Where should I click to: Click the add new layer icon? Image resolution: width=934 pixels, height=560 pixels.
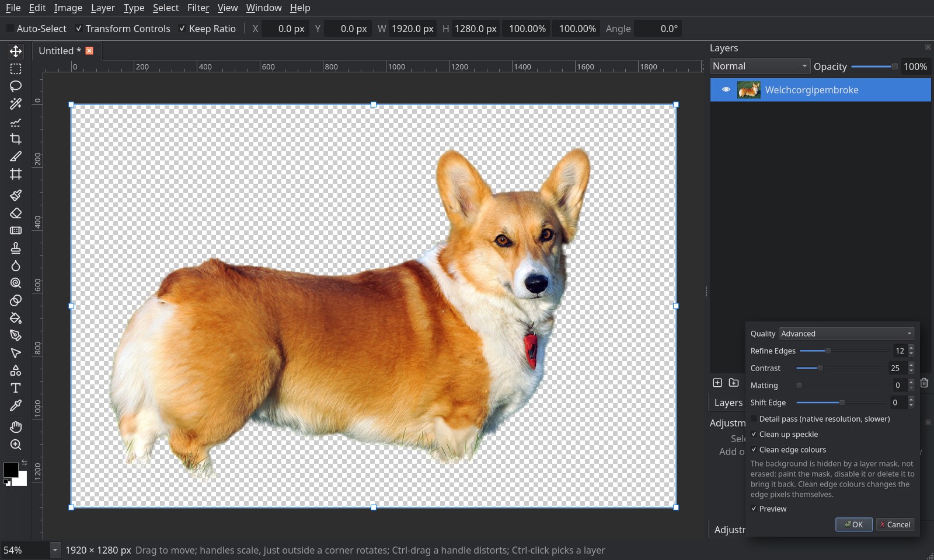(x=717, y=383)
